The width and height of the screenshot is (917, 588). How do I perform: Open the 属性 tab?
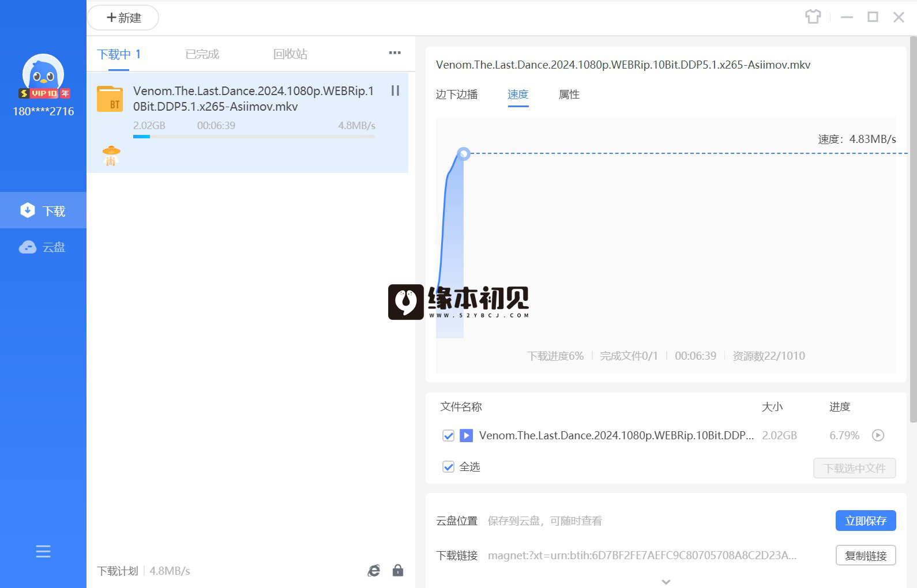(569, 95)
